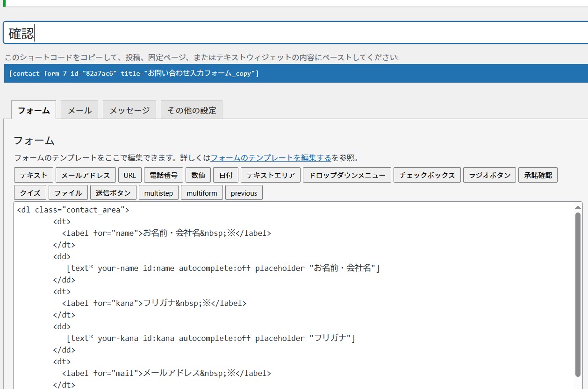Switch to the メッセージ tab
The width and height of the screenshot is (588, 389).
click(x=129, y=110)
